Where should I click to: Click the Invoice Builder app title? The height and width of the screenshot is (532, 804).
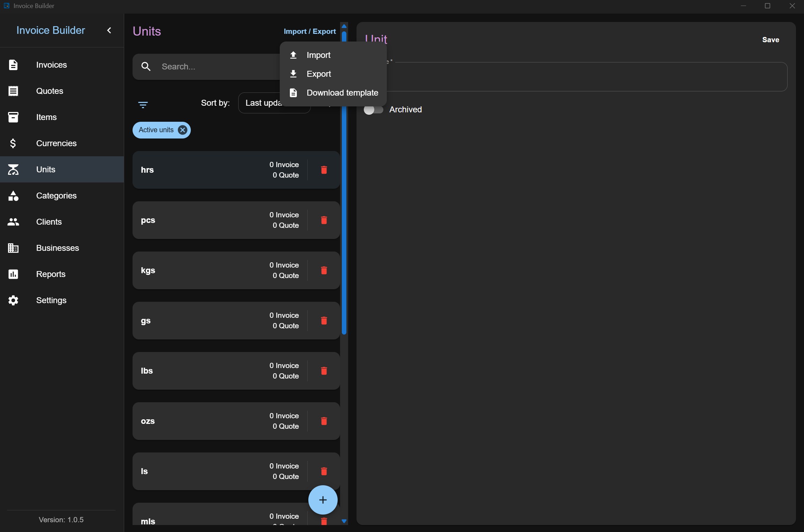(51, 30)
